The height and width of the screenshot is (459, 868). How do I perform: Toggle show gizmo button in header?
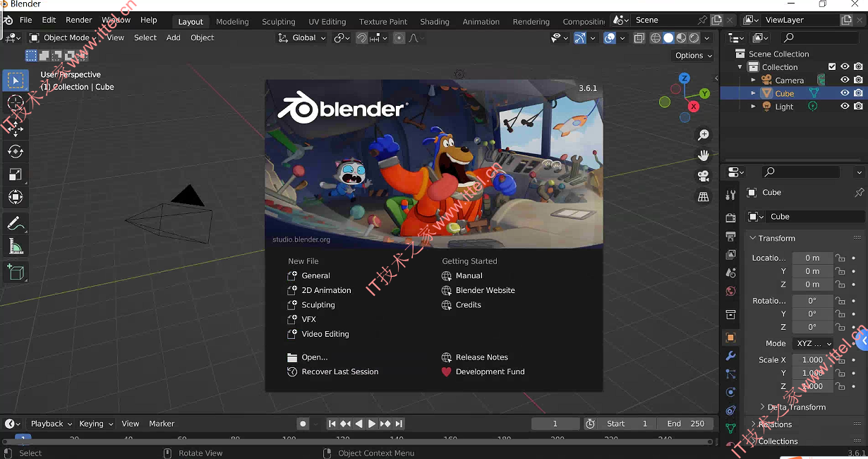click(579, 38)
